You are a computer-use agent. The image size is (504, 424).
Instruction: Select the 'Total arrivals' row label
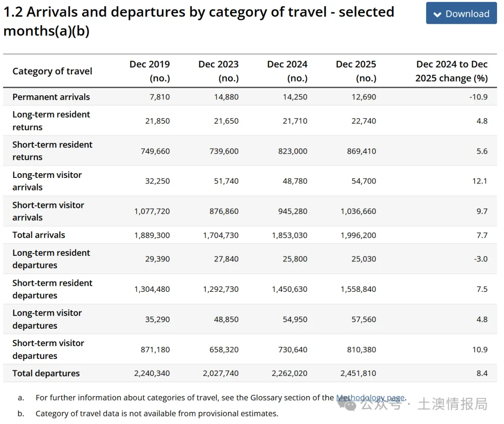tap(39, 235)
